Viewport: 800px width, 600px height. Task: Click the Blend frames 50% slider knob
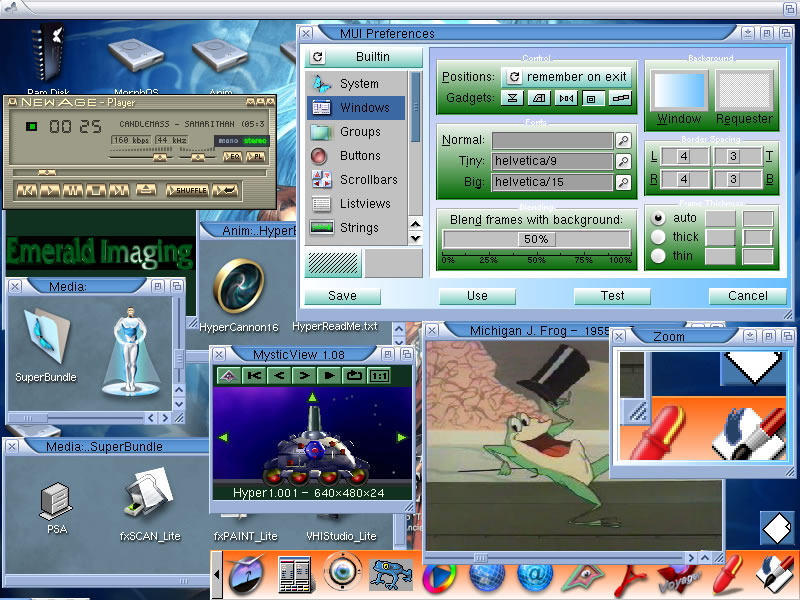(x=536, y=239)
